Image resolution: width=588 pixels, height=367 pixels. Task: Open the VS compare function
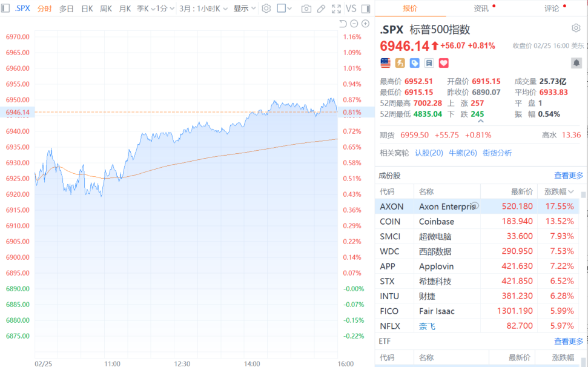click(x=351, y=8)
